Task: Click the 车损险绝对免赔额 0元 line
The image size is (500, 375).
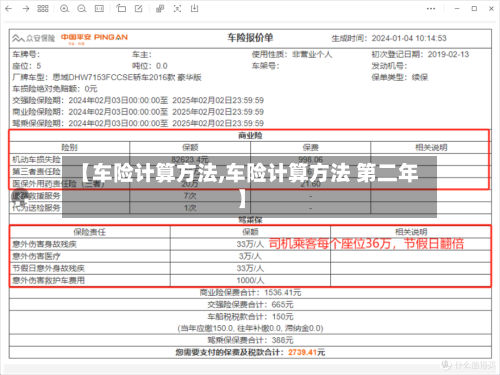Action: 55,89
